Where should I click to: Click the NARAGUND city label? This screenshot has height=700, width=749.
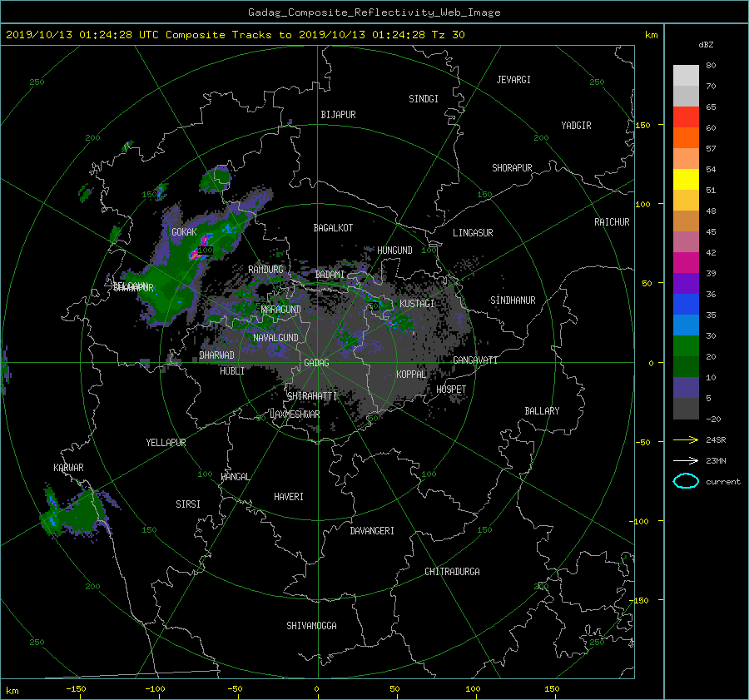(x=281, y=310)
